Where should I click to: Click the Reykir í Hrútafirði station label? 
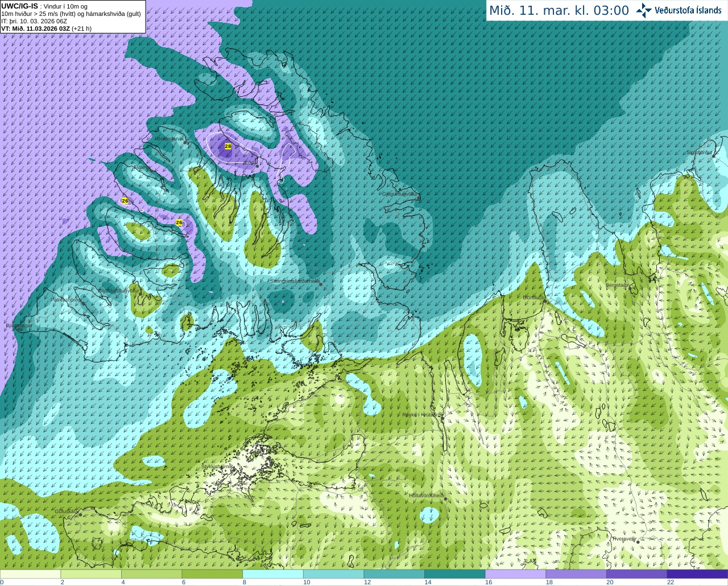point(422,415)
